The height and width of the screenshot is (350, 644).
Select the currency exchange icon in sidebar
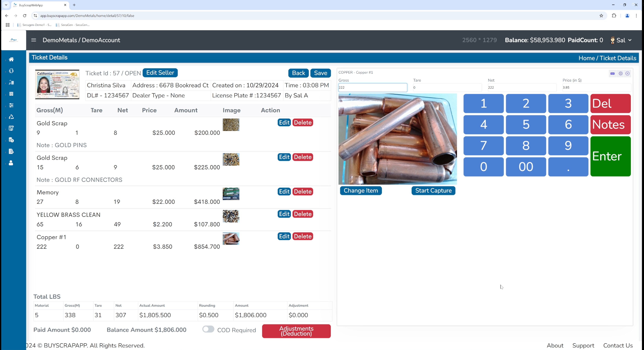pos(11,71)
